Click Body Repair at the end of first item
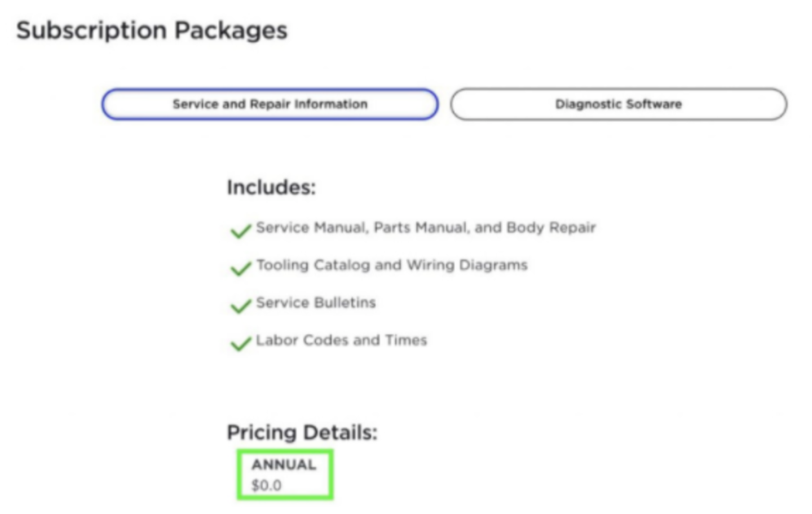Image resolution: width=812 pixels, height=514 pixels. pyautogui.click(x=551, y=228)
